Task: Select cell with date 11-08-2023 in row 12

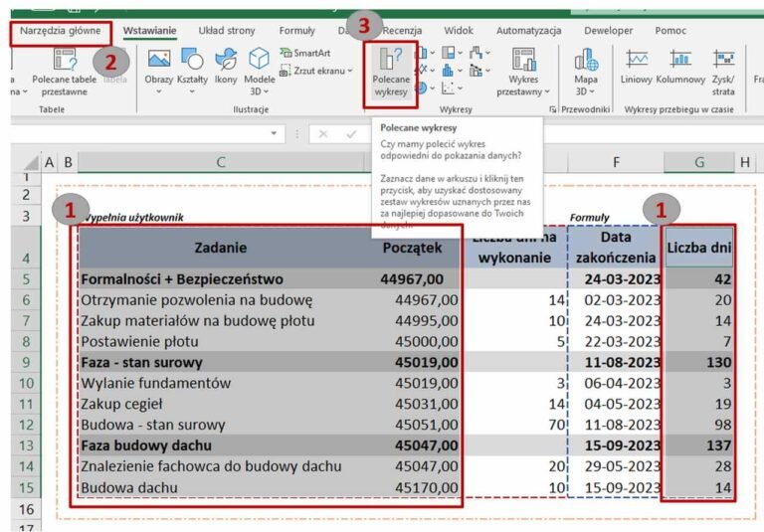Action: coord(616,425)
